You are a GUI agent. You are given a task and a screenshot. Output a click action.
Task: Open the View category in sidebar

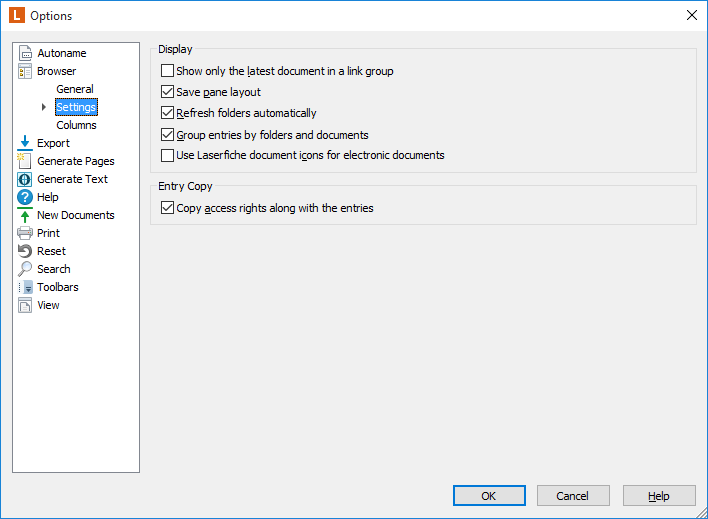(48, 305)
